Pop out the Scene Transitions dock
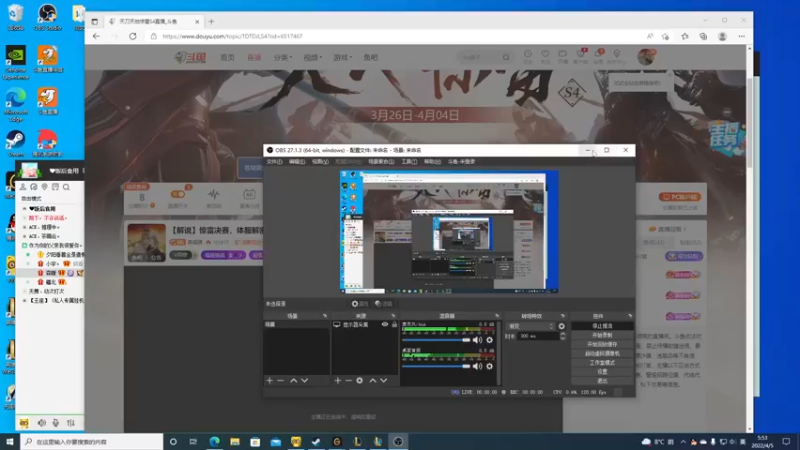The image size is (800, 450). (563, 316)
